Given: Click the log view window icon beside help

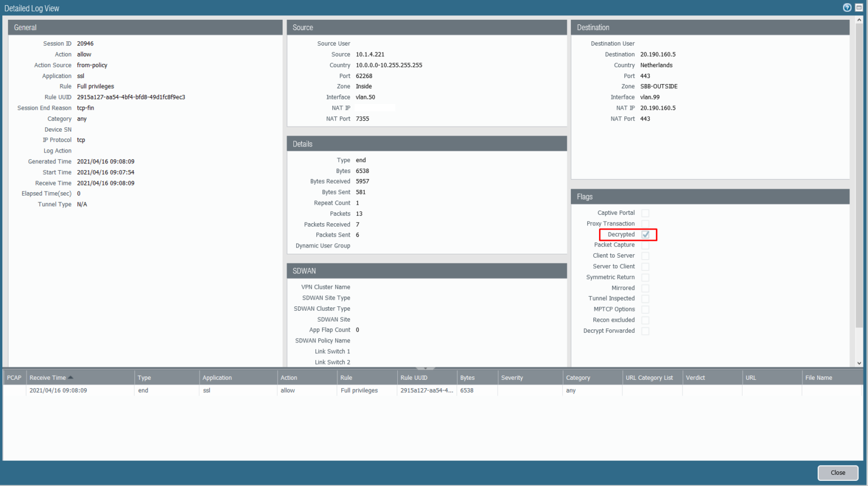Looking at the screenshot, I should [858, 7].
